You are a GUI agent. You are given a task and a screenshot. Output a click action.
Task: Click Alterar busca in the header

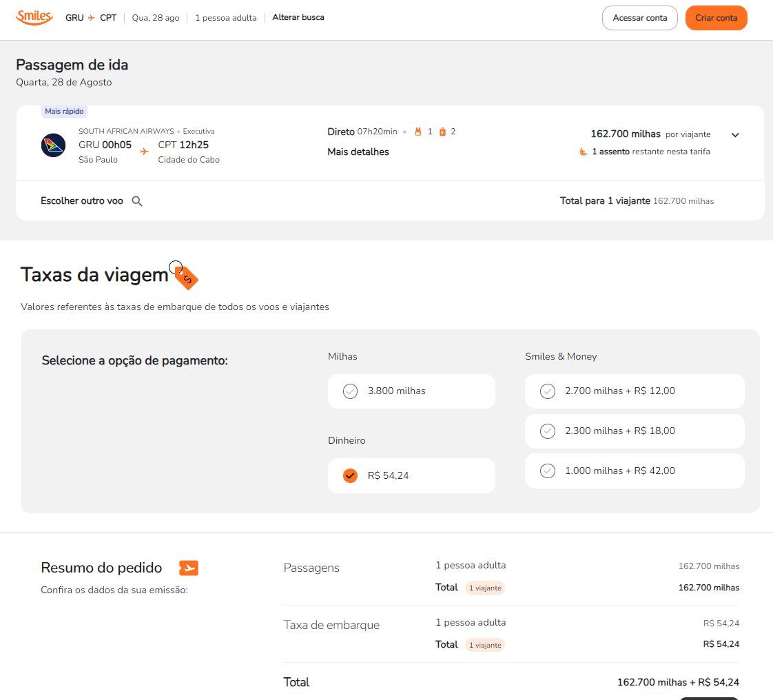click(298, 17)
